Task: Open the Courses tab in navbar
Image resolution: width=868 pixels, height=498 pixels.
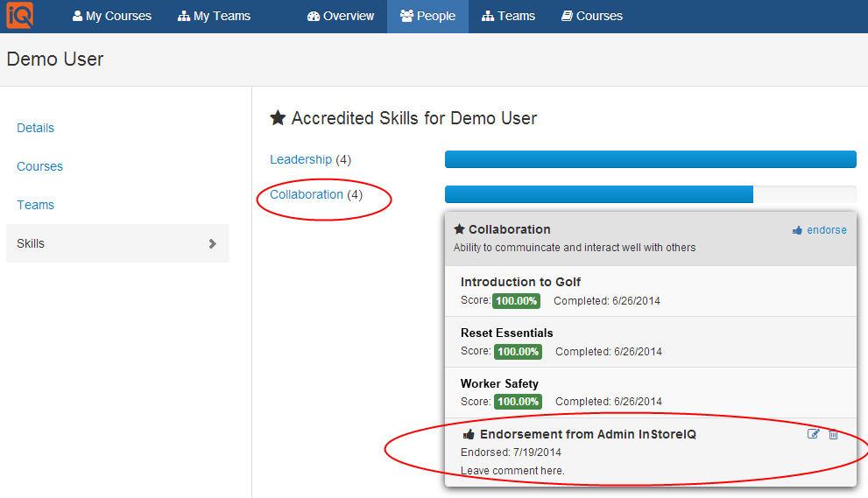Action: (592, 16)
